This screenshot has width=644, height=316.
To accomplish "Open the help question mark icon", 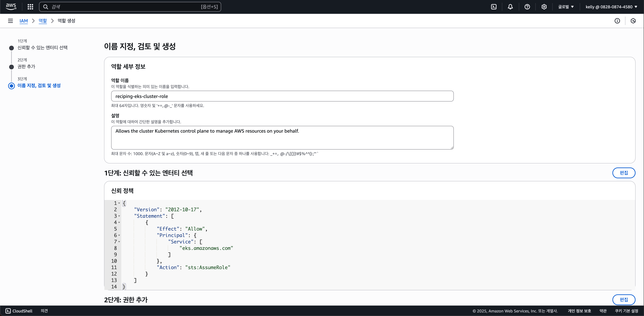I will [x=527, y=7].
